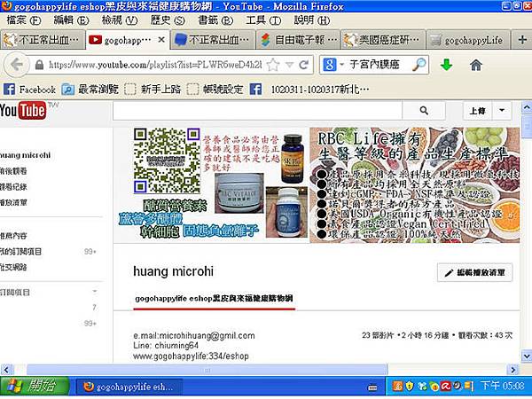Click the 上傳 upload button

477,111
